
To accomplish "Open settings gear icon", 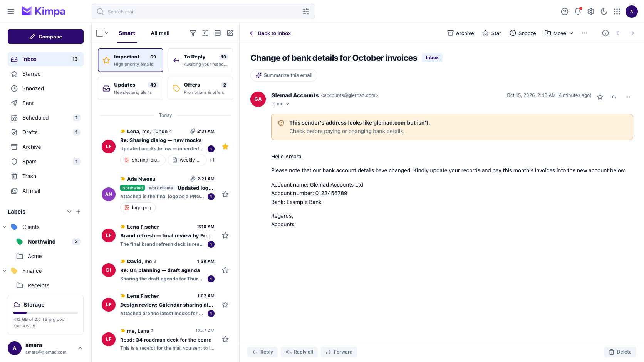I will [x=591, y=12].
